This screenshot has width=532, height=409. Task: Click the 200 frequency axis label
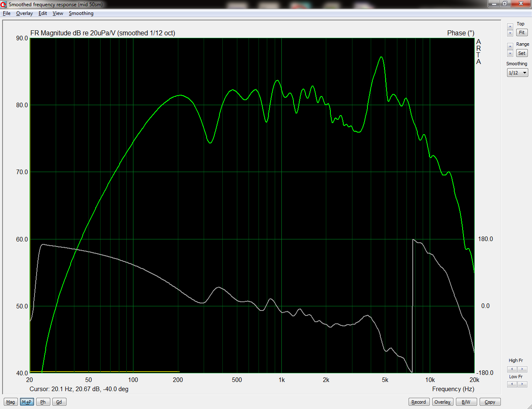point(178,380)
